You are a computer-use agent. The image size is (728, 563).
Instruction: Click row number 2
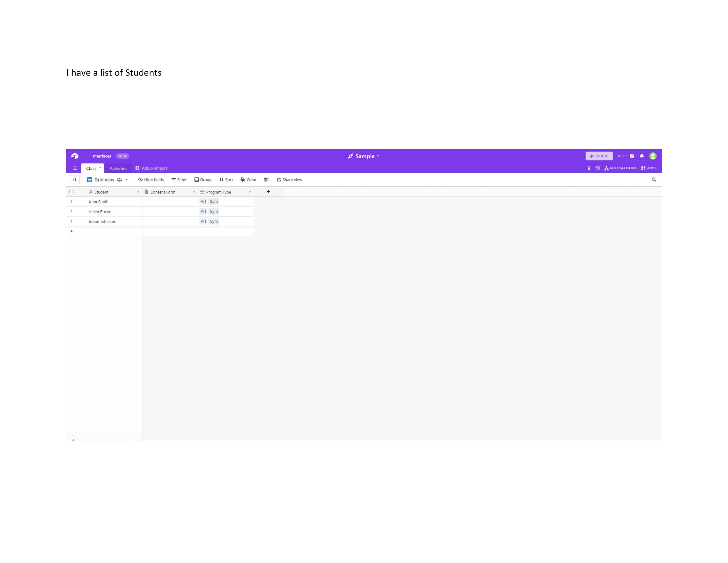click(x=71, y=212)
